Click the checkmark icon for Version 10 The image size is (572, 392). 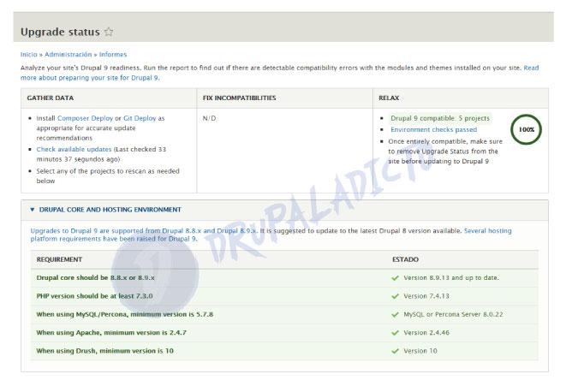coord(395,351)
